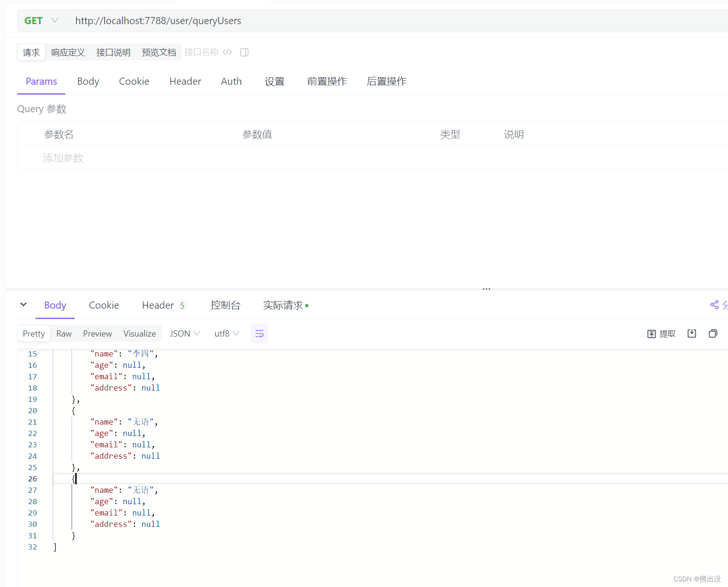Open the 设置 tab
The height and width of the screenshot is (587, 728).
(275, 81)
